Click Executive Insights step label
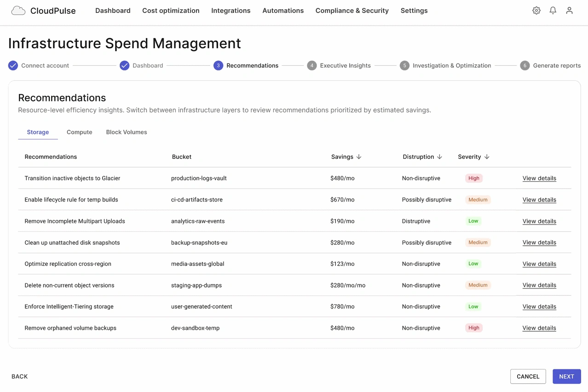The height and width of the screenshot is (392, 588). point(346,65)
